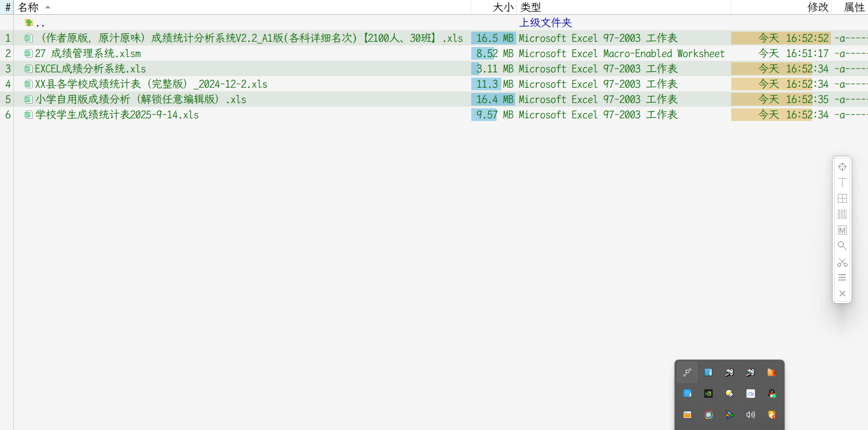Open the hamburger menu in floating toolbar

[842, 278]
